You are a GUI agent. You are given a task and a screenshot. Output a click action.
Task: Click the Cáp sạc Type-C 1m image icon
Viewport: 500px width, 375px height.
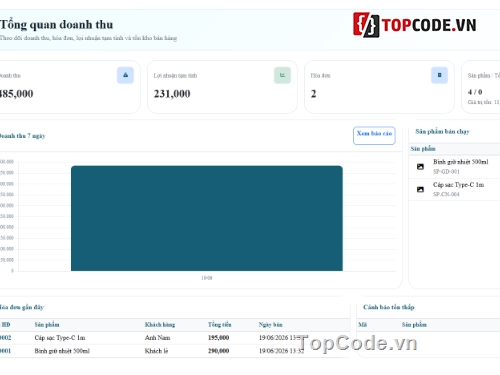coord(420,189)
